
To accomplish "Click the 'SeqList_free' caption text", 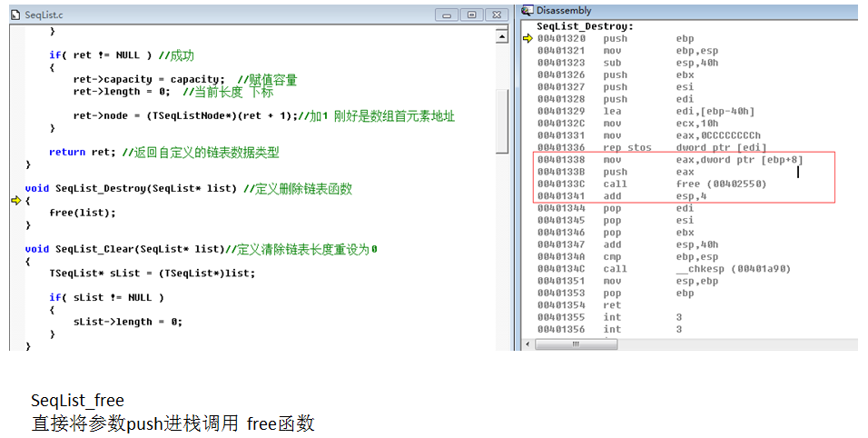I will tap(77, 401).
